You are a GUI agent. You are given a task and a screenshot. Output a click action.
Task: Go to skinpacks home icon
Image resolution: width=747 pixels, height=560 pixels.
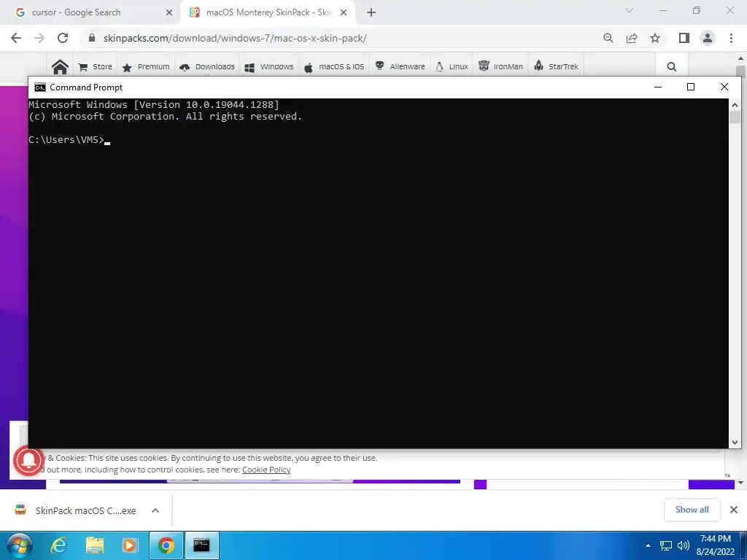pyautogui.click(x=60, y=66)
